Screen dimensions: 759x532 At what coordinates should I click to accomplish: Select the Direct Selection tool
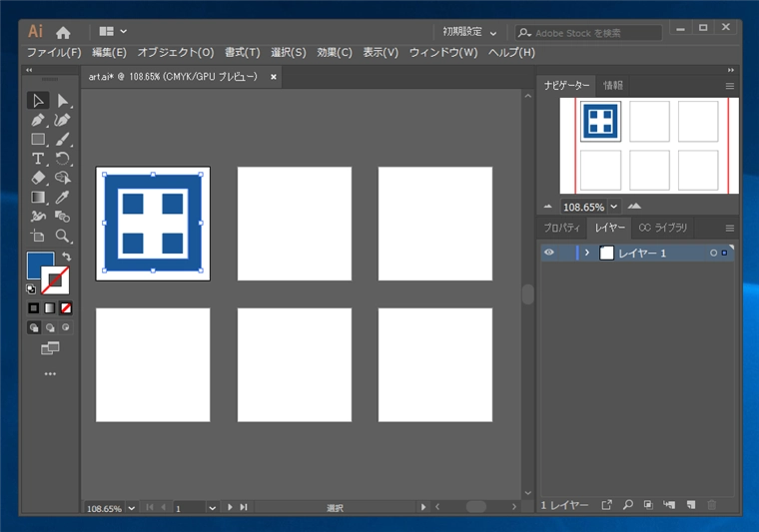tap(63, 101)
